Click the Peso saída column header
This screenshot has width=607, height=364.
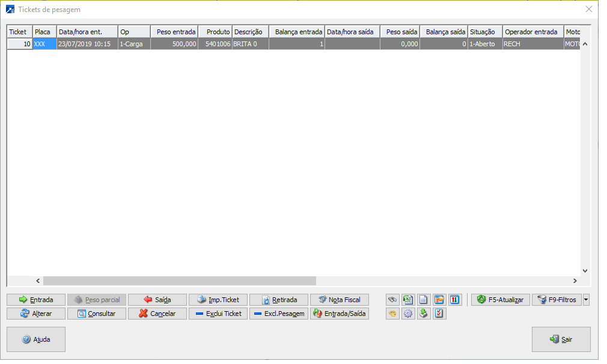pyautogui.click(x=400, y=32)
